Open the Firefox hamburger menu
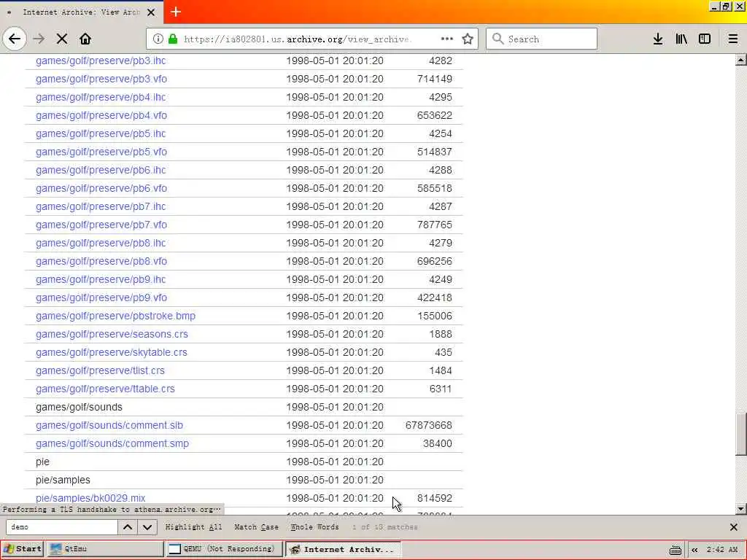This screenshot has width=747, height=560. tap(733, 39)
